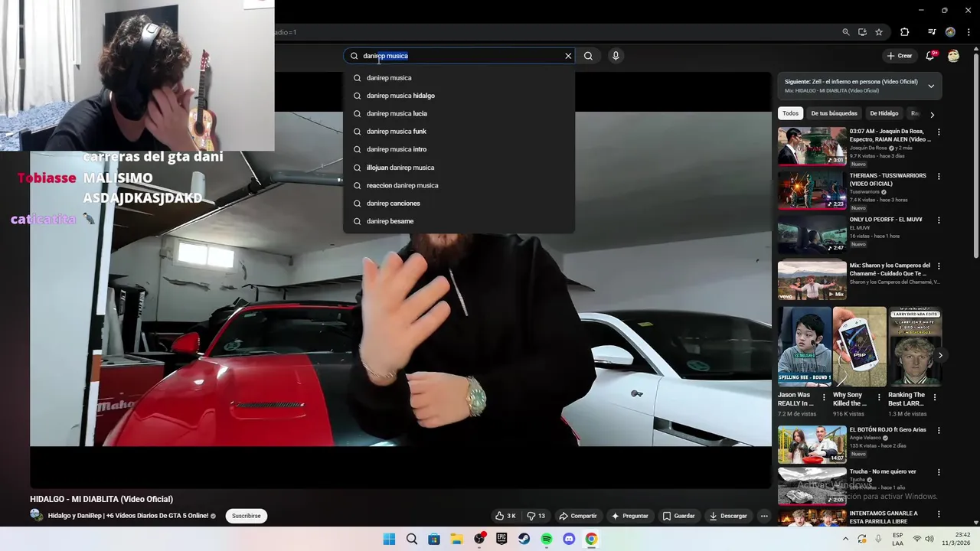Screen dimensions: 980x551
Task: Open the Windows Start menu
Action: 389,539
